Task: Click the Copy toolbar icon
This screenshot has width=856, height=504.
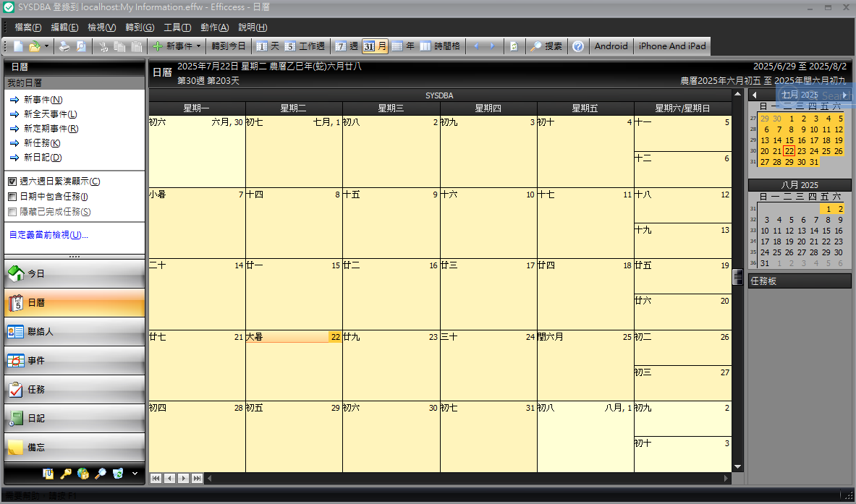Action: pyautogui.click(x=119, y=46)
